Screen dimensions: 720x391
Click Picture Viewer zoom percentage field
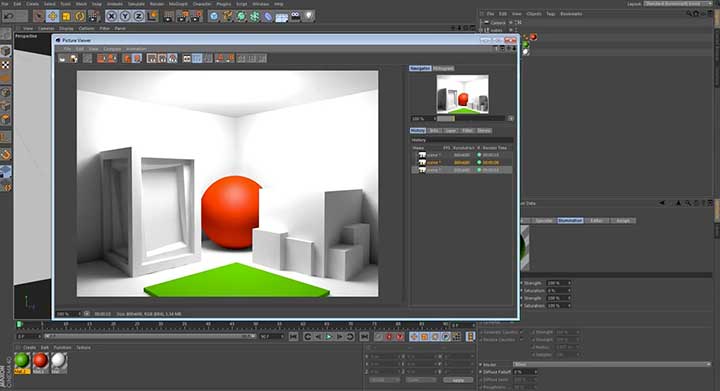pyautogui.click(x=68, y=314)
